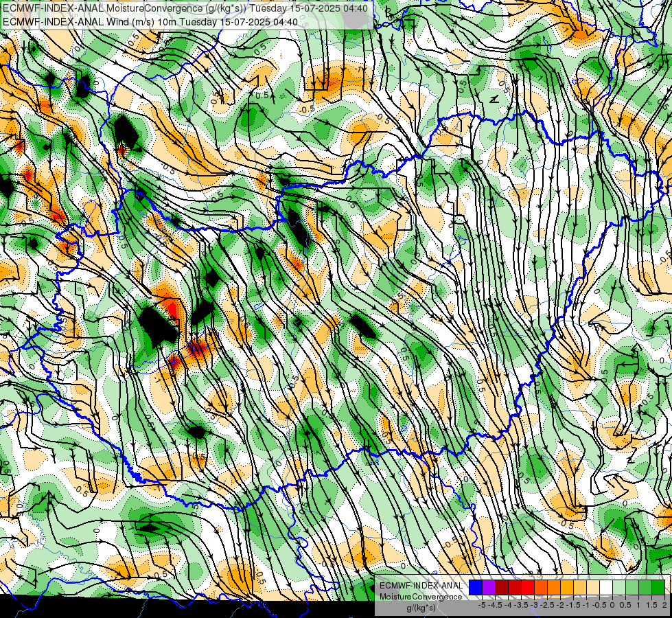Choose the darkest green legend swatch
This screenshot has width=672, height=618.
pyautogui.click(x=658, y=587)
